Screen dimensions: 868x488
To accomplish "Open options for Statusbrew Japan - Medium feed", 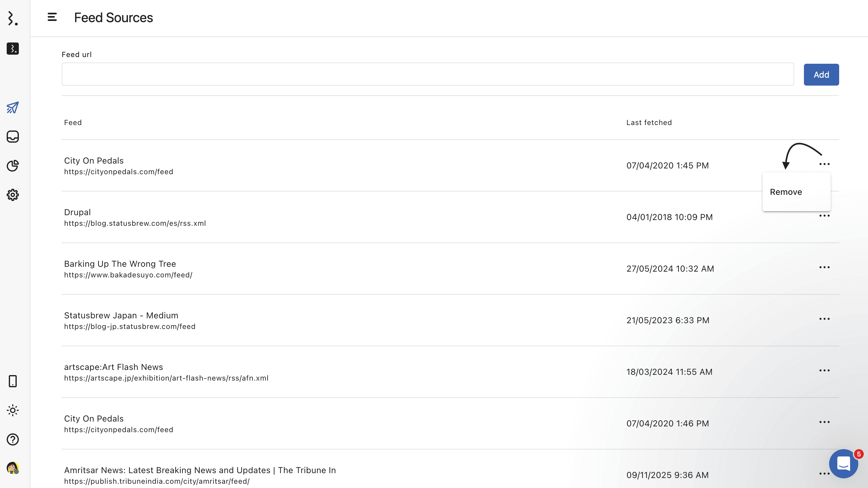I will pyautogui.click(x=824, y=319).
